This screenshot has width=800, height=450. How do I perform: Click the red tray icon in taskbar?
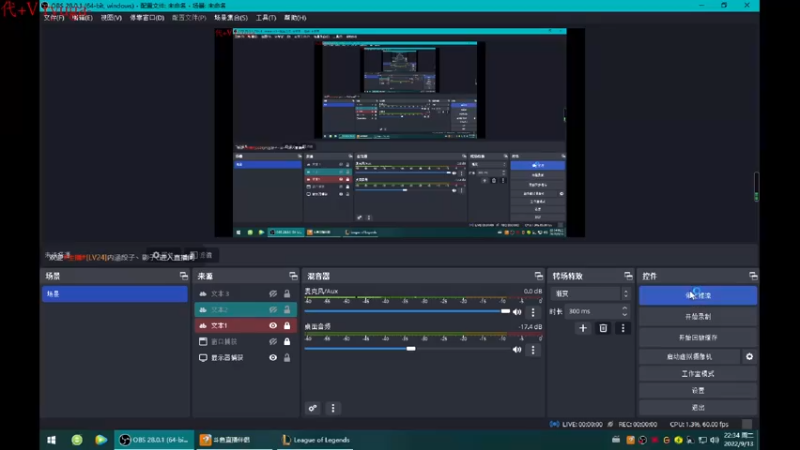(x=655, y=440)
